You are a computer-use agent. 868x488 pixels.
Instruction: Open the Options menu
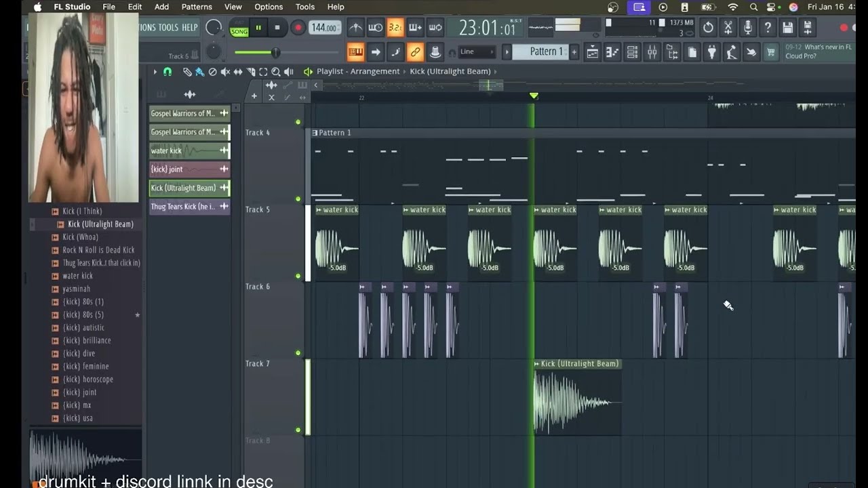(269, 7)
